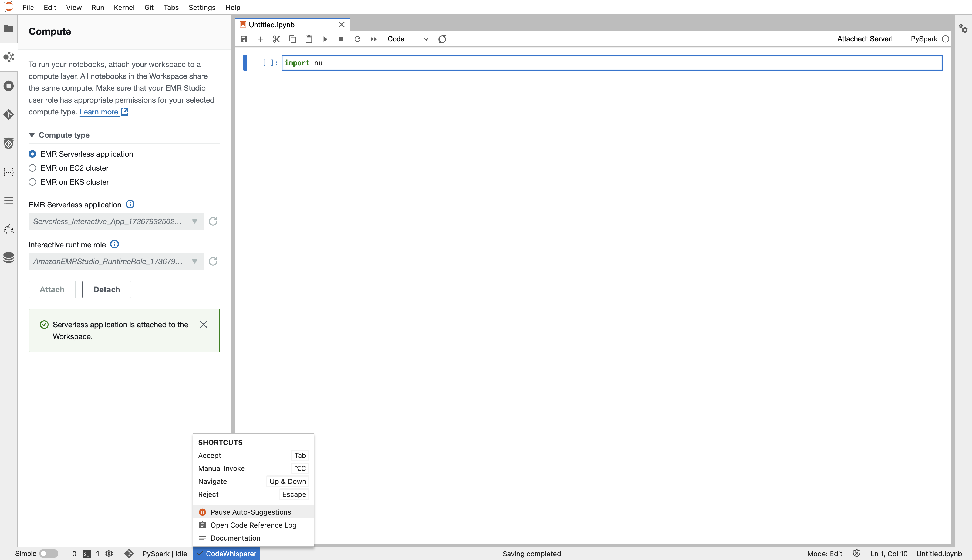
Task: Click the Attach button
Action: (x=52, y=289)
